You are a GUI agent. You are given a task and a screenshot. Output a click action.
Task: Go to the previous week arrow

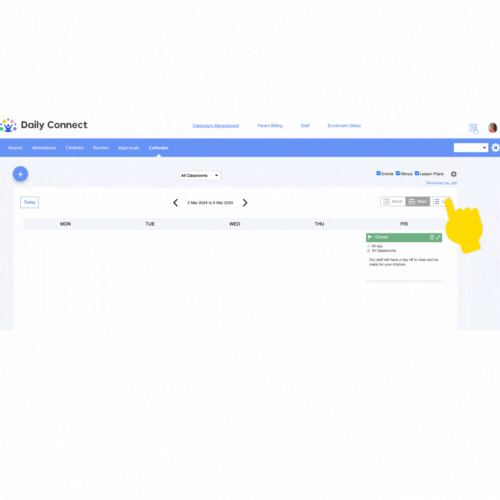click(x=175, y=203)
